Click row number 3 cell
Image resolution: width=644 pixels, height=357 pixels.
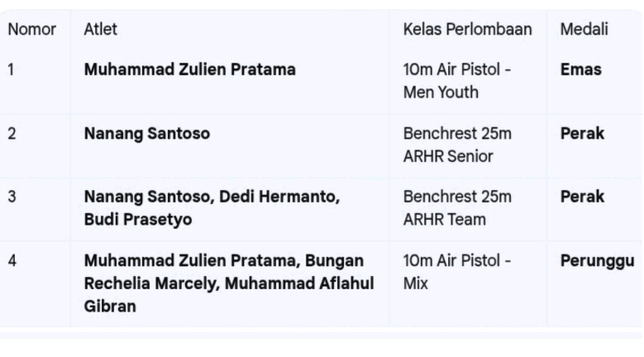[12, 198]
